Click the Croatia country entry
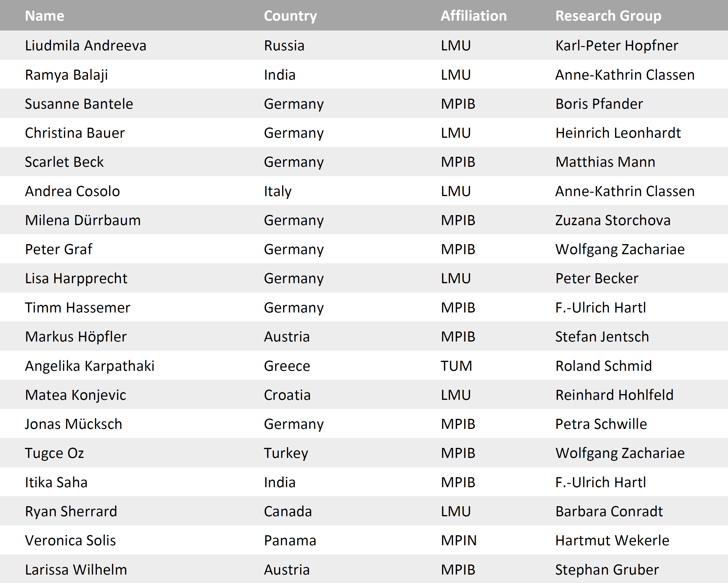This screenshot has height=583, width=728. click(x=287, y=395)
